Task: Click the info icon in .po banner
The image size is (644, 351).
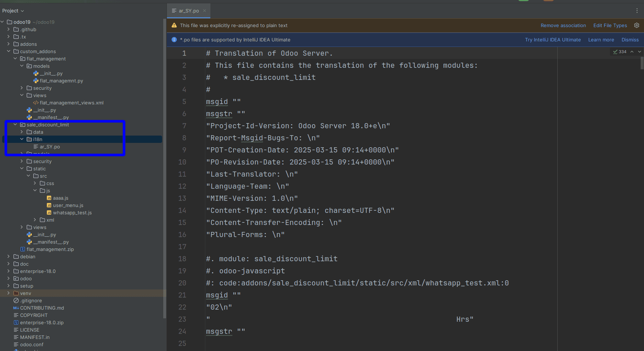Action: tap(174, 40)
